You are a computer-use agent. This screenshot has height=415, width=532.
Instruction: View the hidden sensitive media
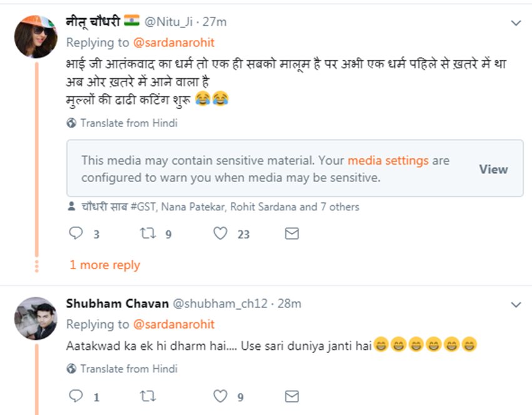point(493,169)
